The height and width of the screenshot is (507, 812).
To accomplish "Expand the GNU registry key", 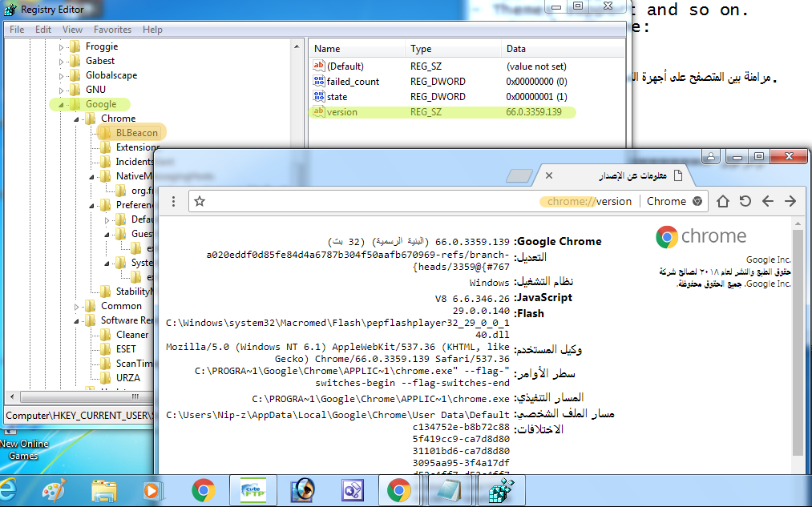I will click(x=61, y=91).
